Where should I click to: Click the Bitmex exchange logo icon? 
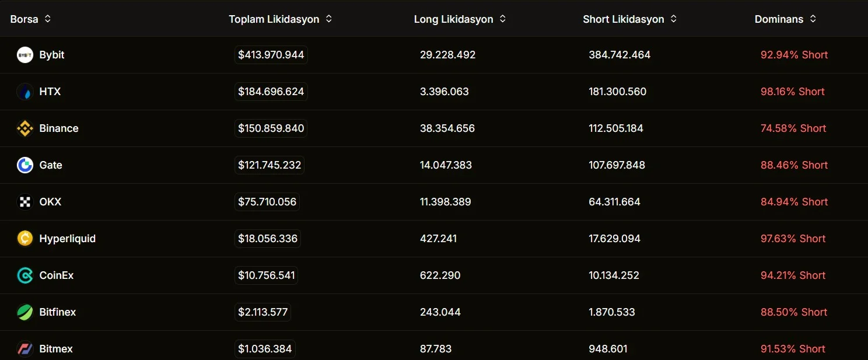(x=25, y=349)
